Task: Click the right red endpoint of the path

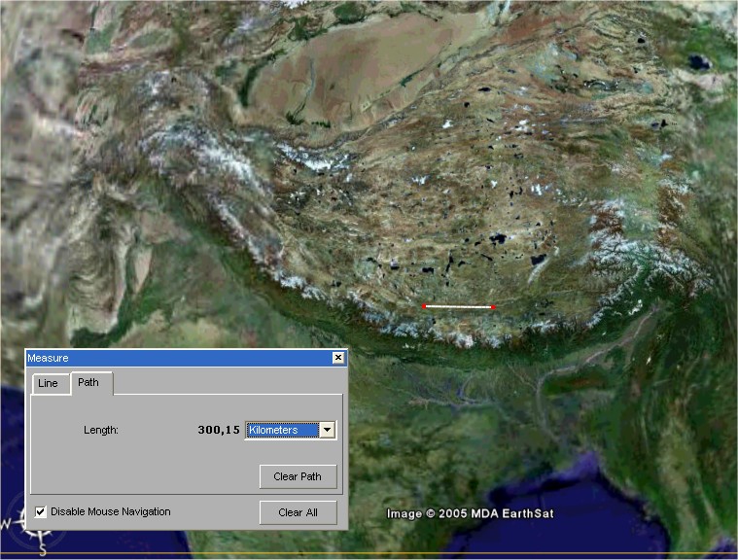Action: pyautogui.click(x=494, y=307)
